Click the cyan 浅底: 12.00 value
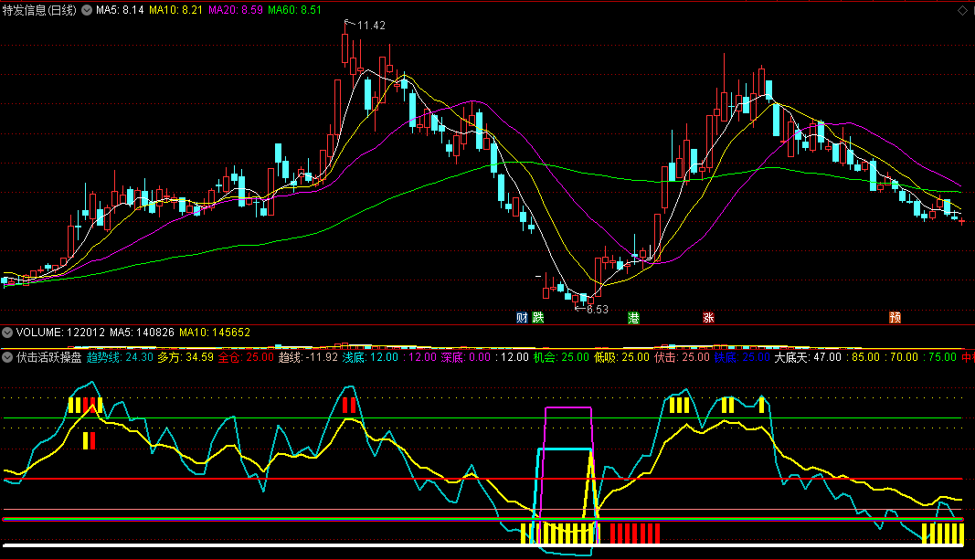 coord(370,357)
